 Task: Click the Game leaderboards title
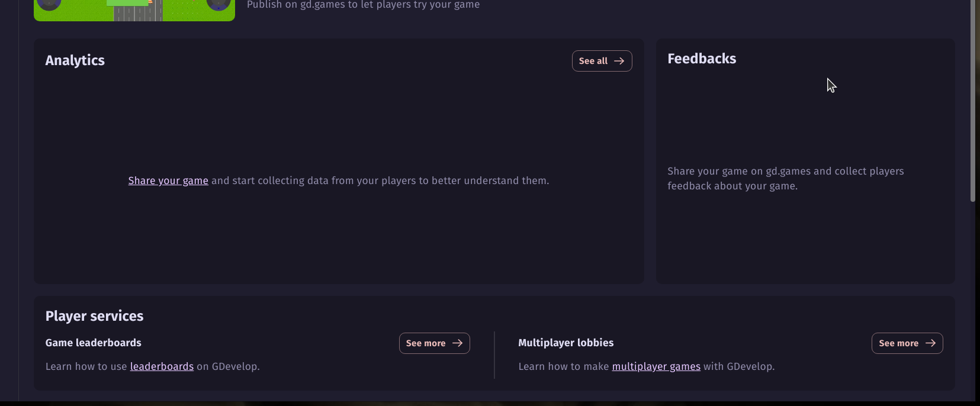[x=94, y=343]
